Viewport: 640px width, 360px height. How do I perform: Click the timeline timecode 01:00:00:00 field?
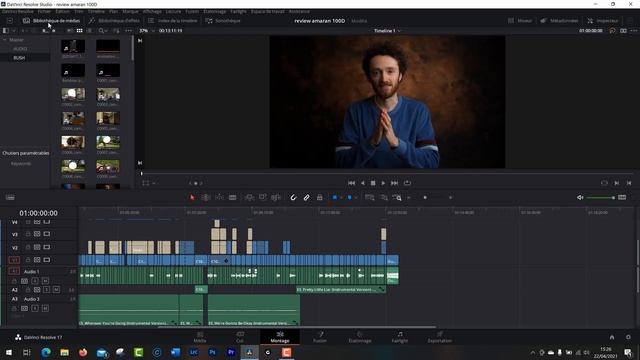38,213
